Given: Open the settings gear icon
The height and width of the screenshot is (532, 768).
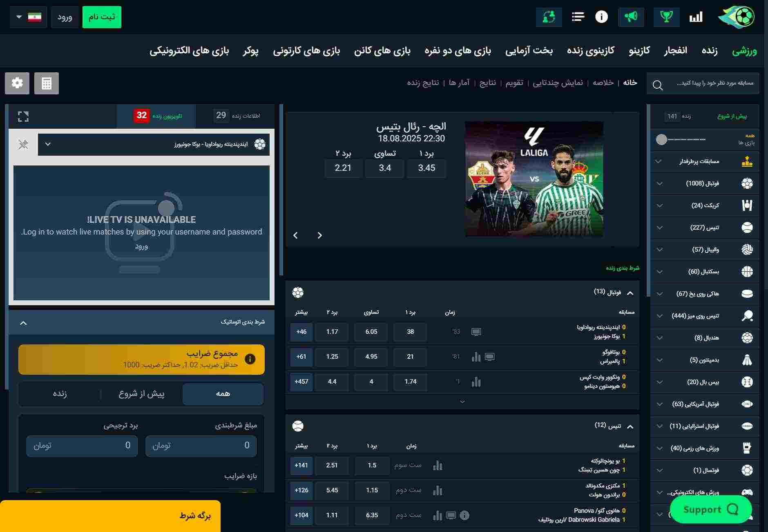Looking at the screenshot, I should pos(17,83).
